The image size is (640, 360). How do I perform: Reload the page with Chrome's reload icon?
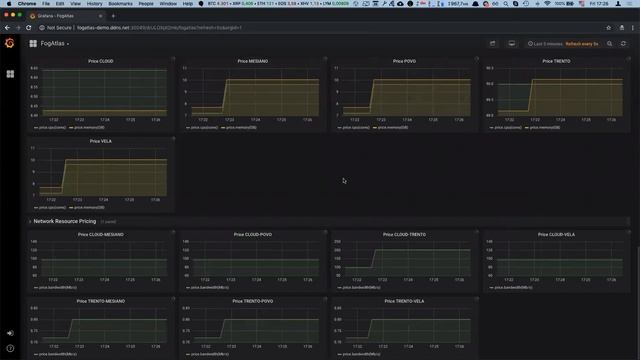pyautogui.click(x=29, y=28)
